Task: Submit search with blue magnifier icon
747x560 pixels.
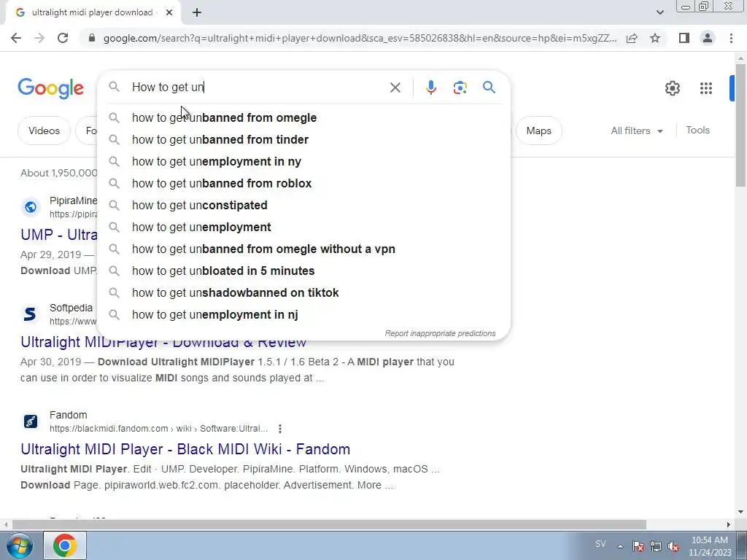Action: coord(489,87)
